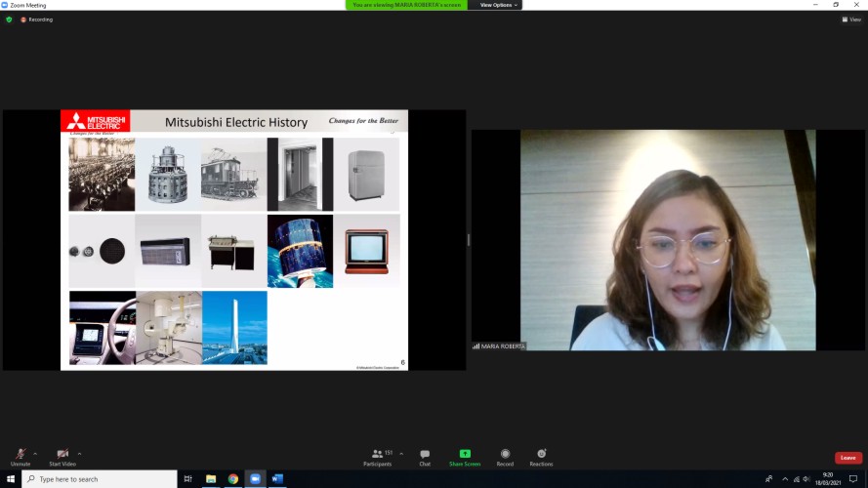The height and width of the screenshot is (488, 868).
Task: Unmute the microphone in Zoom
Action: 21,457
